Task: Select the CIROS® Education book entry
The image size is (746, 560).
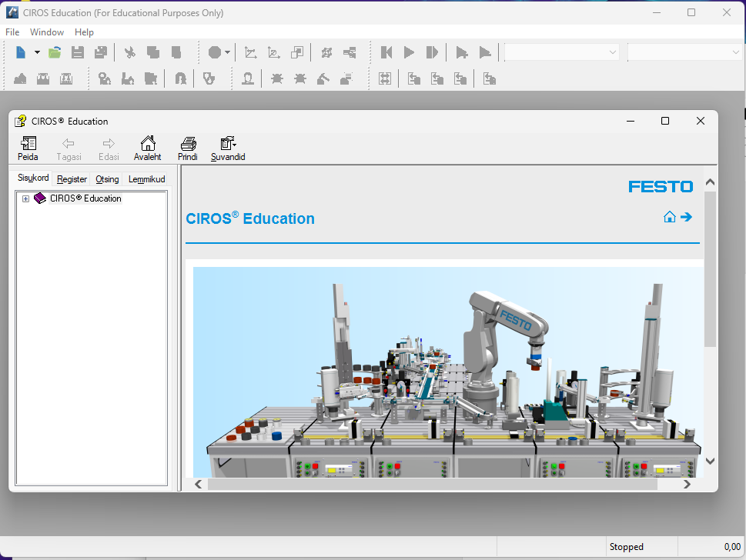Action: (x=85, y=198)
